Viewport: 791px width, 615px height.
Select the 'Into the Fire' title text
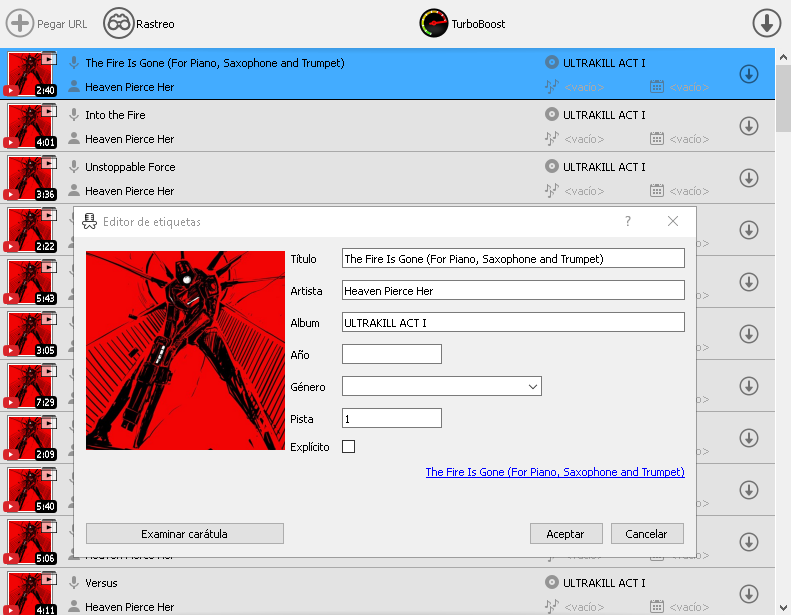point(115,115)
